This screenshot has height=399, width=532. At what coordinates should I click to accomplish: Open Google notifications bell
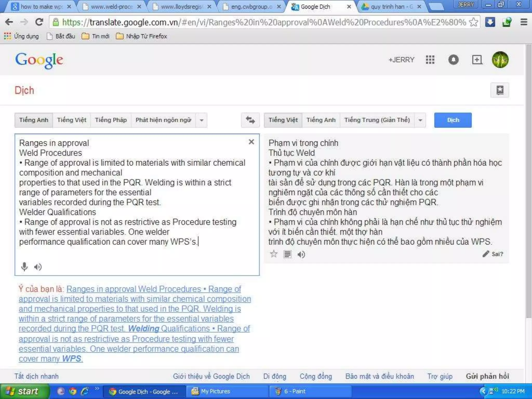(x=453, y=60)
